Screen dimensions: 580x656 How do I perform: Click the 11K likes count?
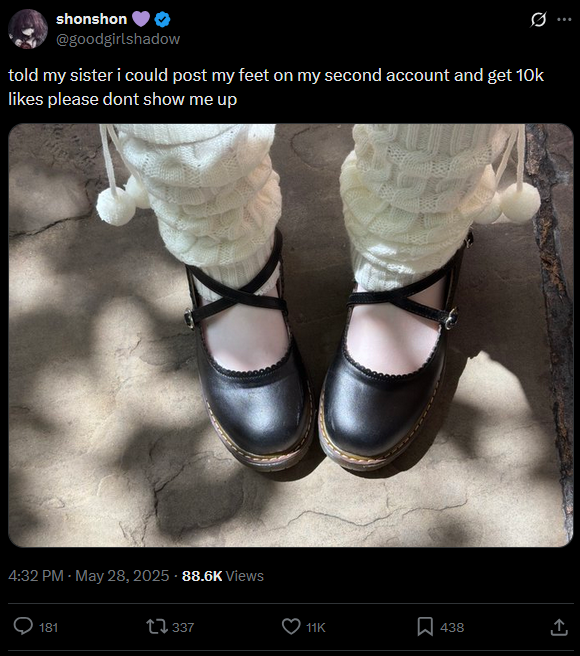click(316, 627)
